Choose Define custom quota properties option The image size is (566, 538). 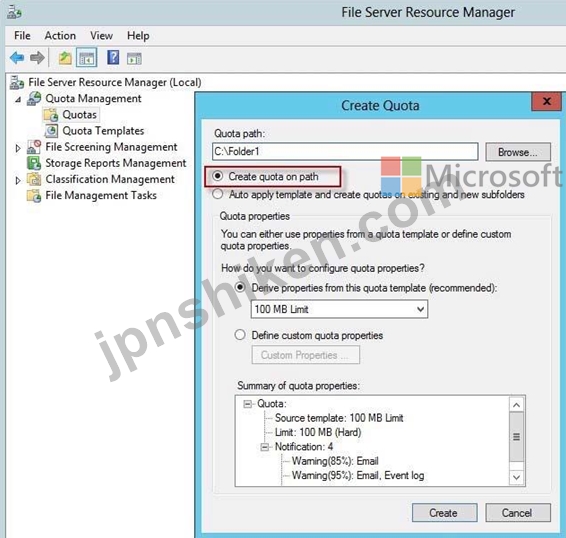pos(240,335)
